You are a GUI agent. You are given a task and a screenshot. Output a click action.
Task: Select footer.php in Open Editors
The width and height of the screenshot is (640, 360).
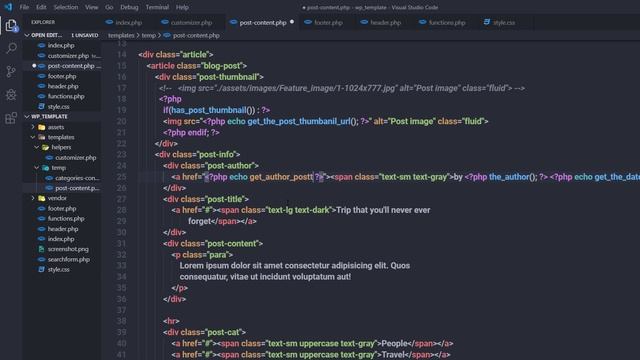point(62,76)
